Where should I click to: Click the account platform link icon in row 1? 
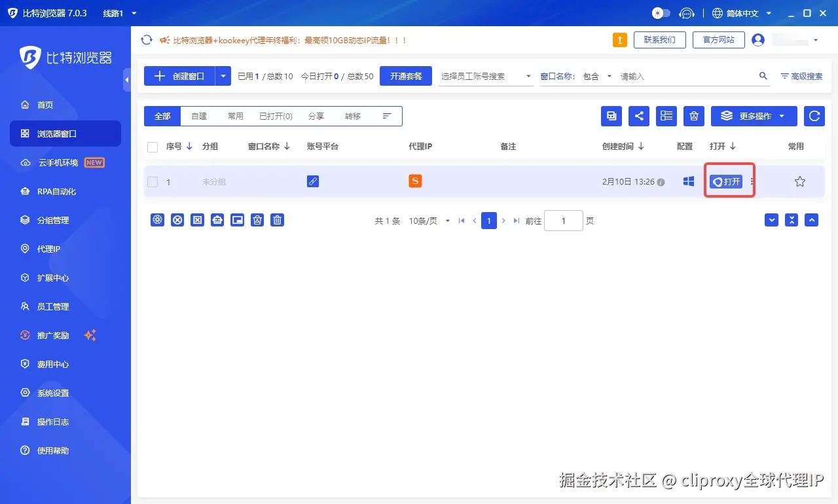[x=313, y=181]
